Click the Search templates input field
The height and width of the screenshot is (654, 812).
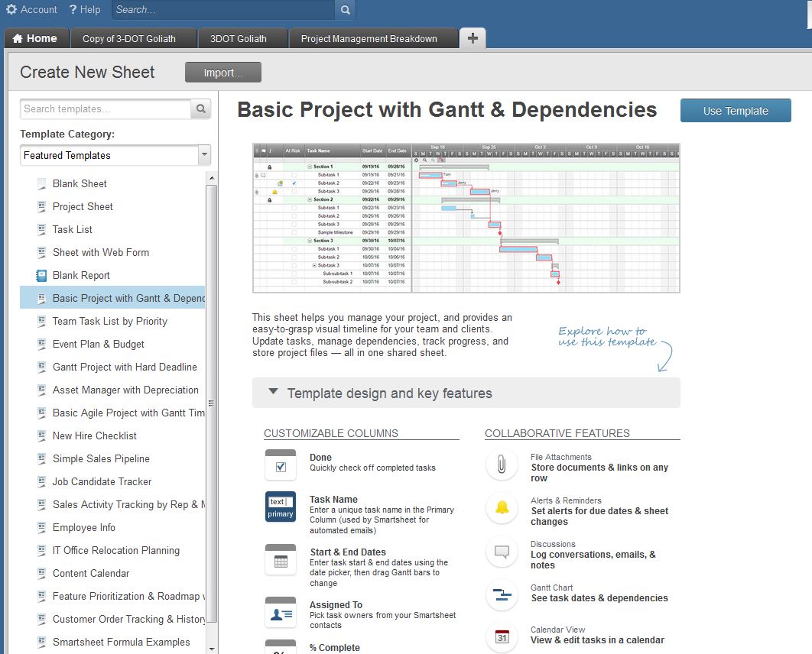point(106,108)
